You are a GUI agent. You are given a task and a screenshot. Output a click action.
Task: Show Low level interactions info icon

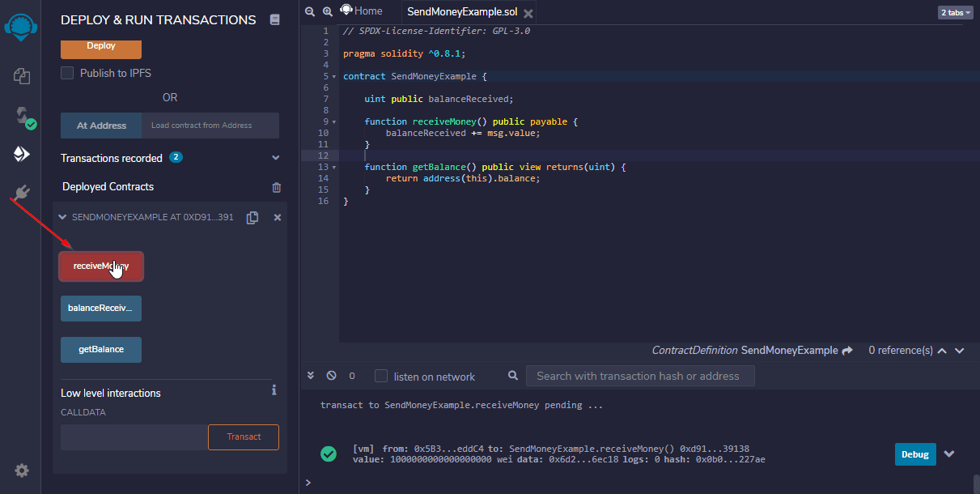[274, 390]
